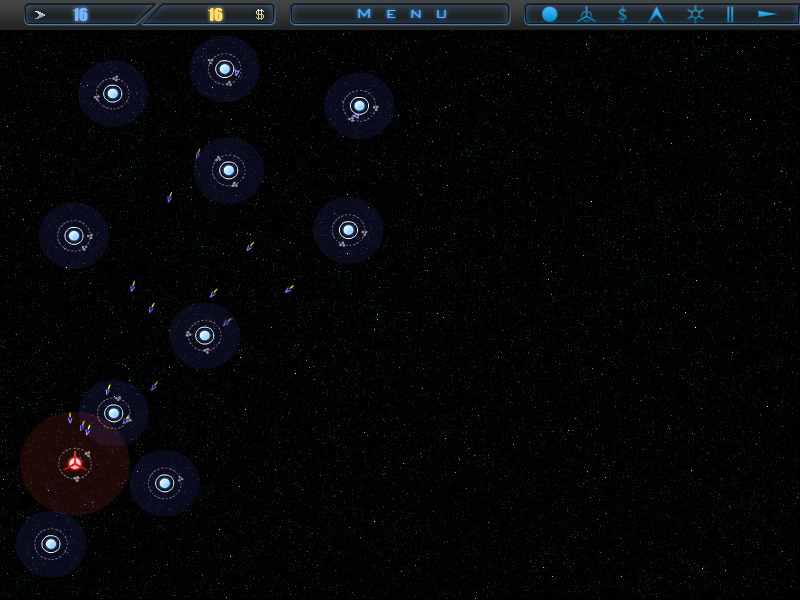Click the blue planet circle toolbar icon
The width and height of the screenshot is (800, 600).
549,14
